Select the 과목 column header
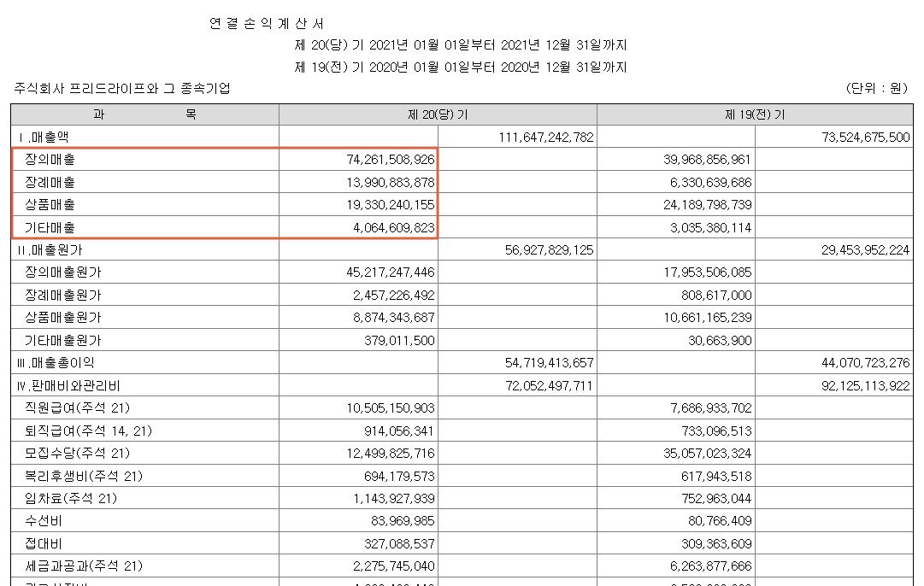This screenshot has height=586, width=924. click(141, 113)
